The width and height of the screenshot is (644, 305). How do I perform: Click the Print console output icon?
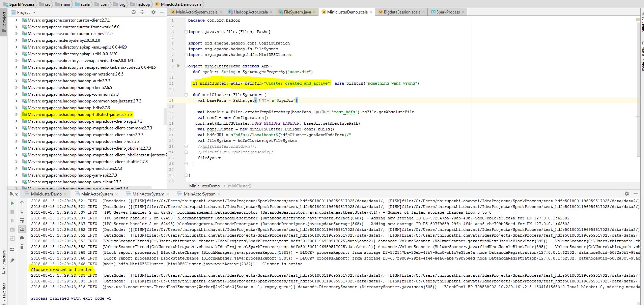click(22, 238)
